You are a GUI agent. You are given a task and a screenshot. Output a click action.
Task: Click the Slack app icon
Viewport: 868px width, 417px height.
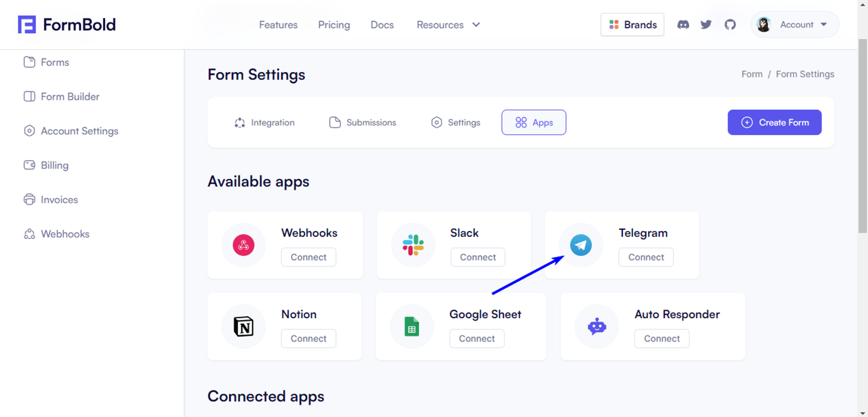click(413, 245)
